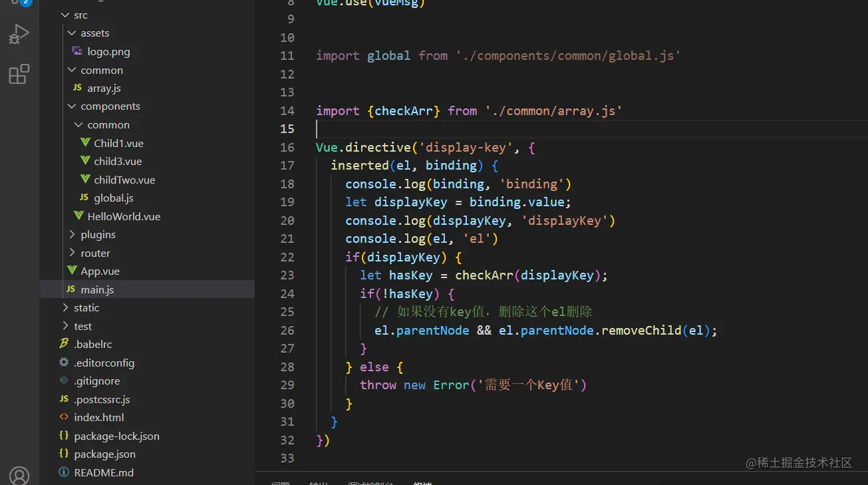Click the HTML icon beside index.html
The width and height of the screenshot is (868, 485).
pos(64,417)
